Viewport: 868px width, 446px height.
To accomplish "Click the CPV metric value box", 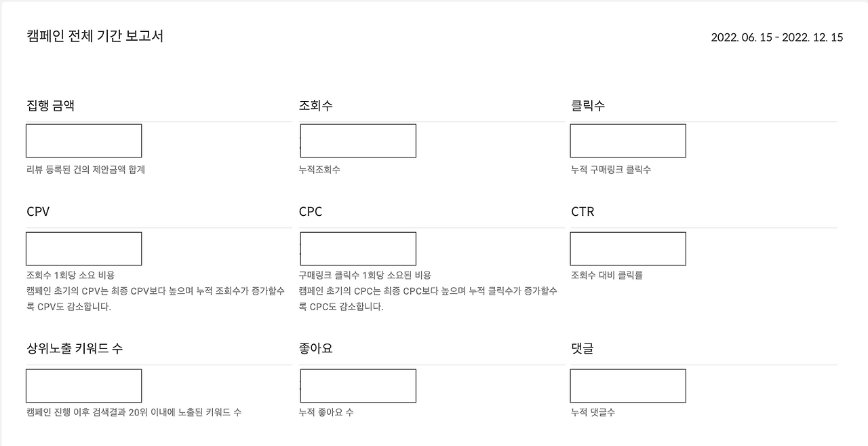I will (x=83, y=248).
